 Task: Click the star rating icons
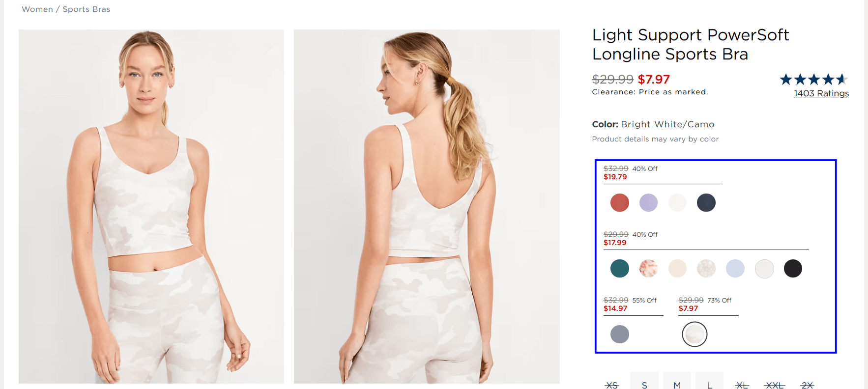coord(813,79)
